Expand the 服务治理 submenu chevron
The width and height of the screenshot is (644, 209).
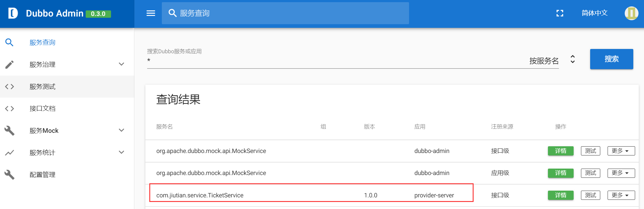121,64
